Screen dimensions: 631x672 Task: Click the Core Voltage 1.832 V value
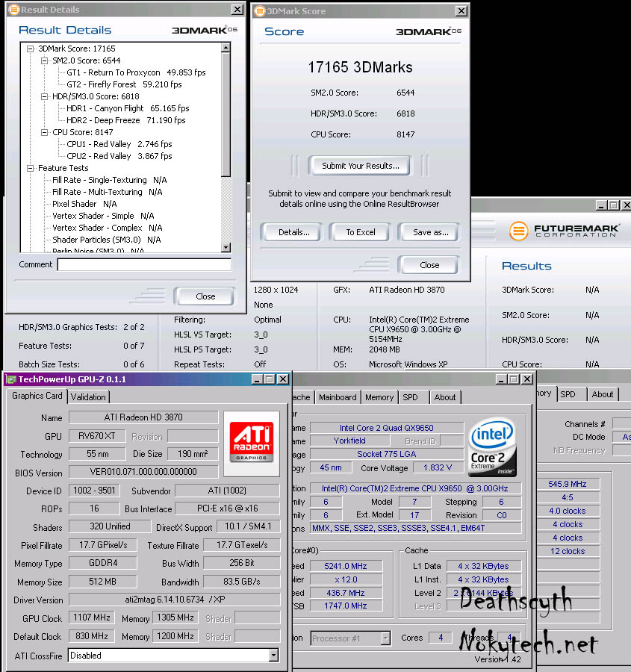click(438, 468)
